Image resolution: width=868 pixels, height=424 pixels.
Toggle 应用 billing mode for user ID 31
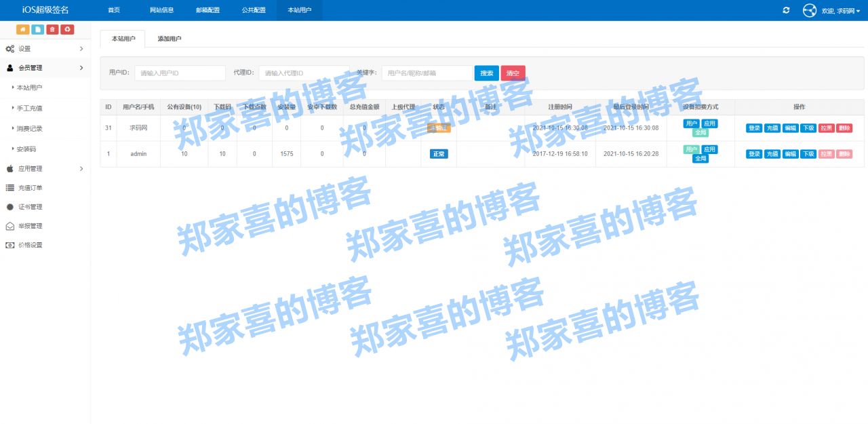pos(709,123)
